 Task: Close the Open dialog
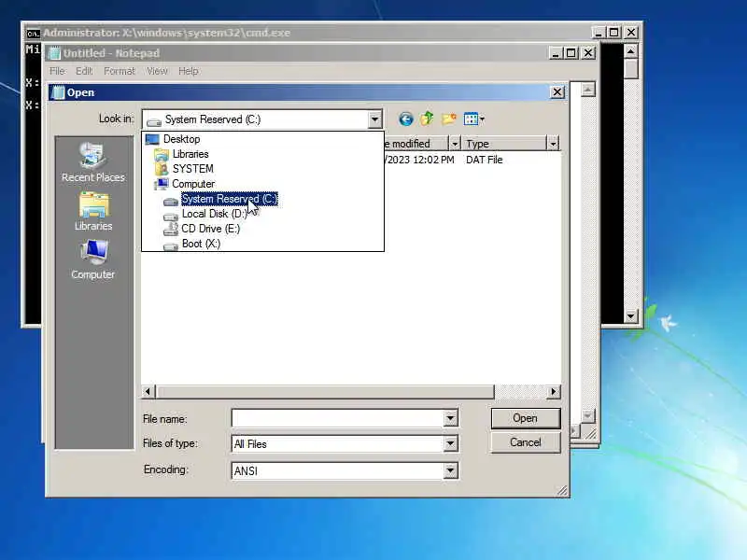557,91
